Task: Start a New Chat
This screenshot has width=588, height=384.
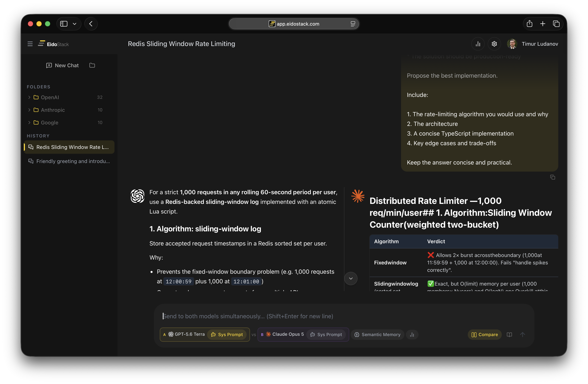Action: (x=62, y=65)
